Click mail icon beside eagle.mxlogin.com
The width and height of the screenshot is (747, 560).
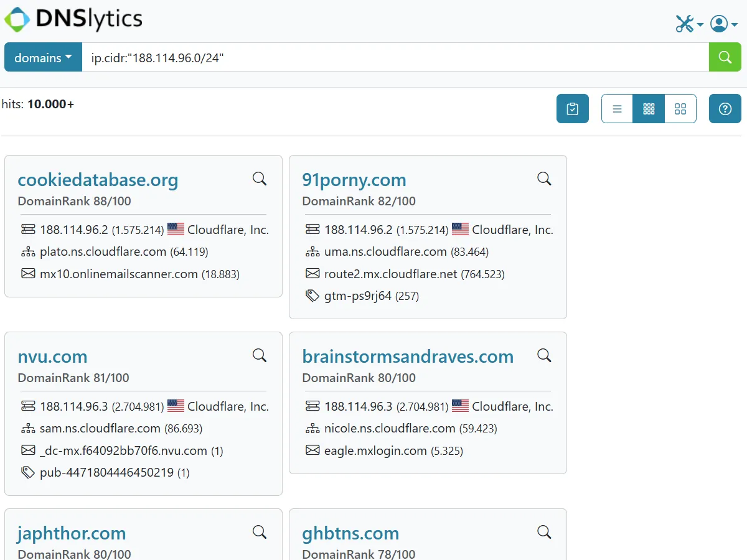tap(312, 450)
